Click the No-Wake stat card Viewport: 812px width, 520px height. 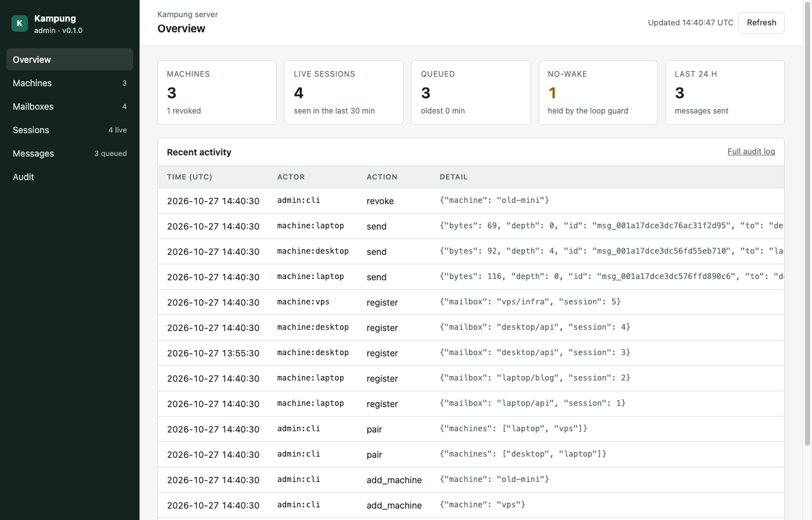click(598, 93)
